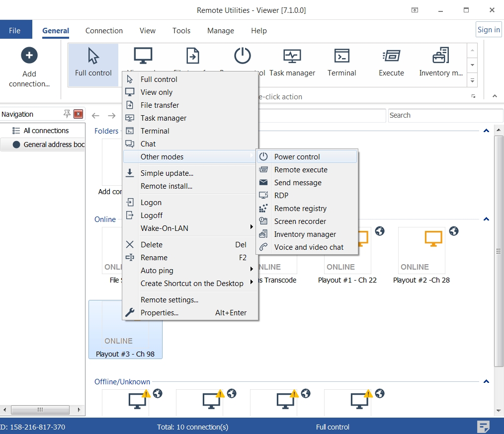Screen dimensions: 504x434
Task: Switch to the Connection ribbon tab
Action: [104, 31]
